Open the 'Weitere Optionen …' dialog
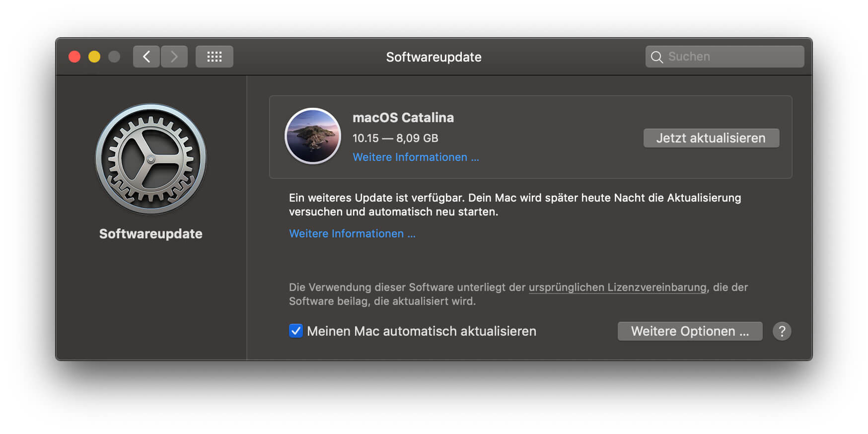Viewport: 868px width, 434px height. pos(690,331)
